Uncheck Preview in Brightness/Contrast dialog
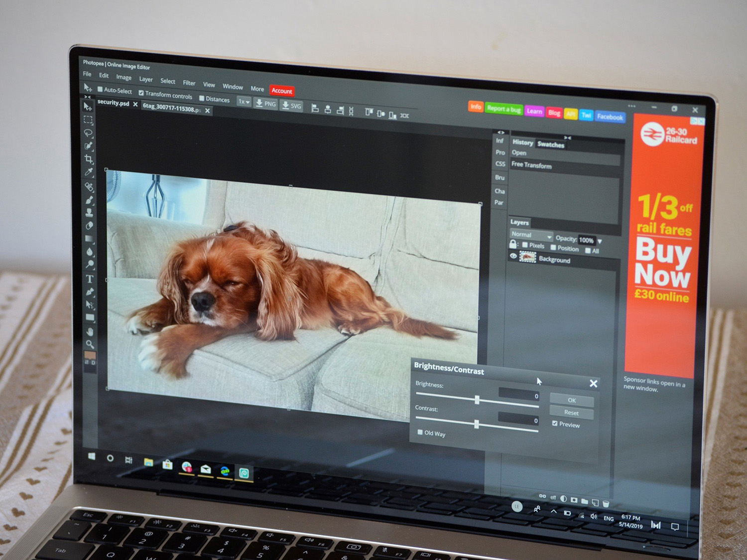747x560 pixels. tap(555, 423)
